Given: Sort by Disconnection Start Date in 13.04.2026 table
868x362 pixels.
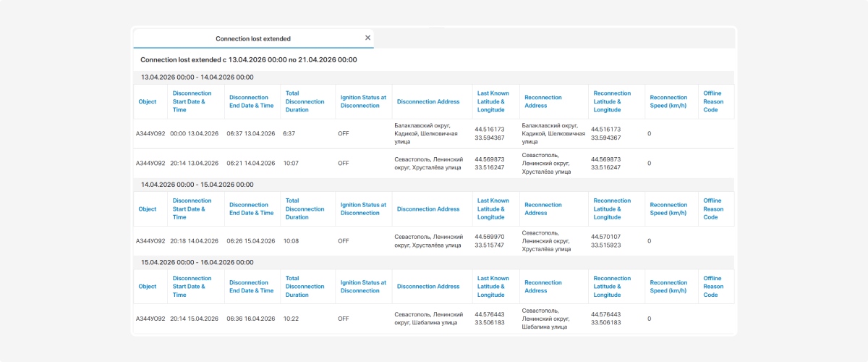Looking at the screenshot, I should [x=192, y=102].
